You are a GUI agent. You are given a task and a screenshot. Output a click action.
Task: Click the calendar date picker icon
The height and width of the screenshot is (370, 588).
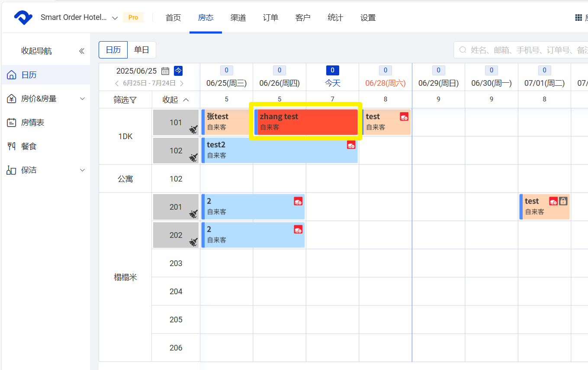[165, 71]
